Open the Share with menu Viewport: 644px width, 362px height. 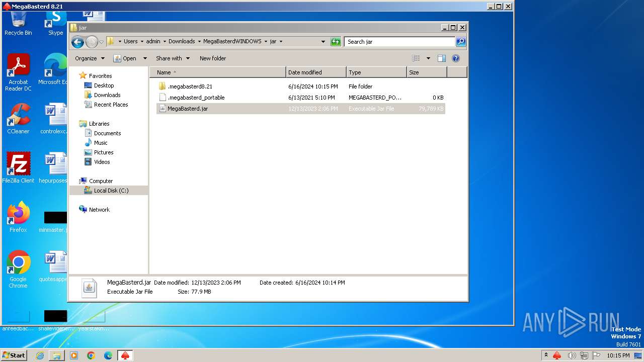click(173, 58)
